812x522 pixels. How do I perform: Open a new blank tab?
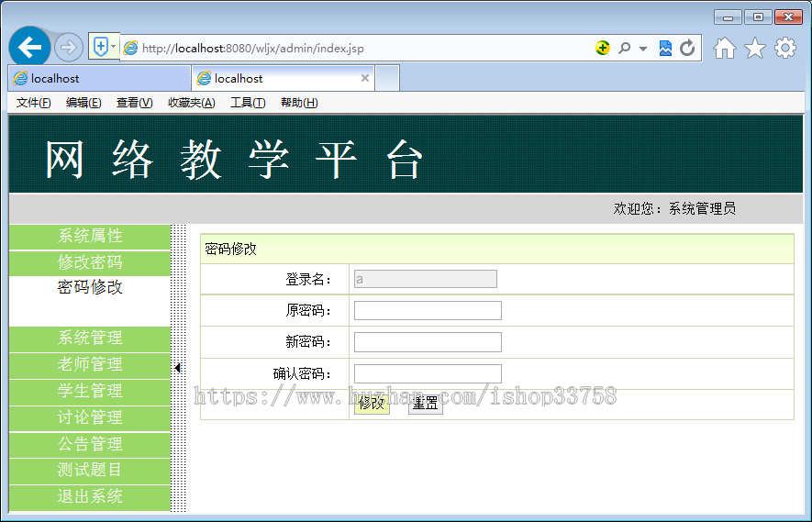[x=387, y=78]
